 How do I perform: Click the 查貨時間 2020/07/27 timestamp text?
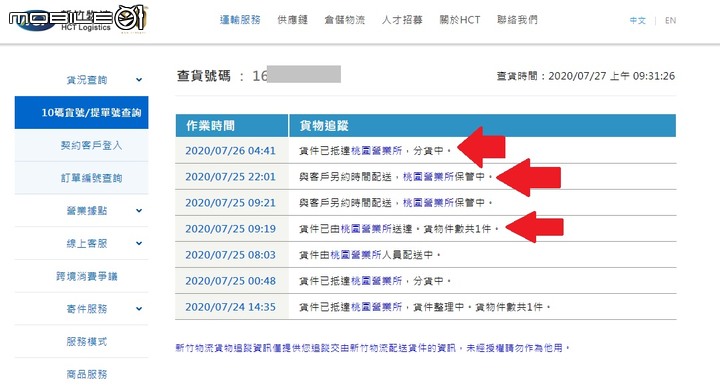[x=585, y=76]
